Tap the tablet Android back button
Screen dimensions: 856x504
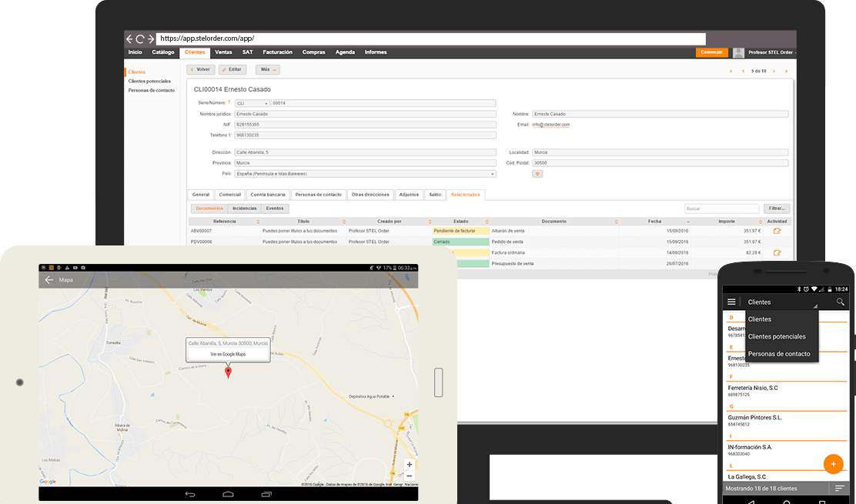(190, 494)
